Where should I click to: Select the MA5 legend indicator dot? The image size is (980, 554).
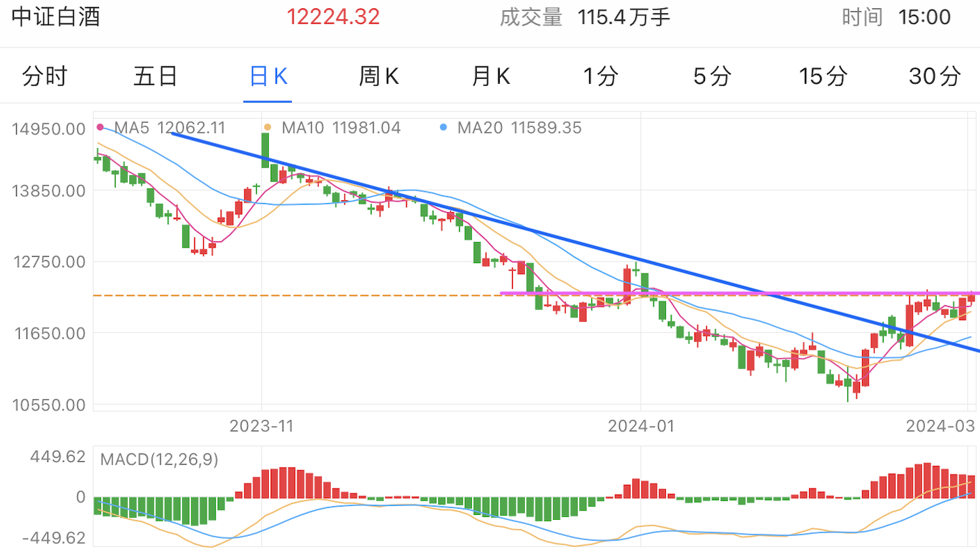pos(101,128)
